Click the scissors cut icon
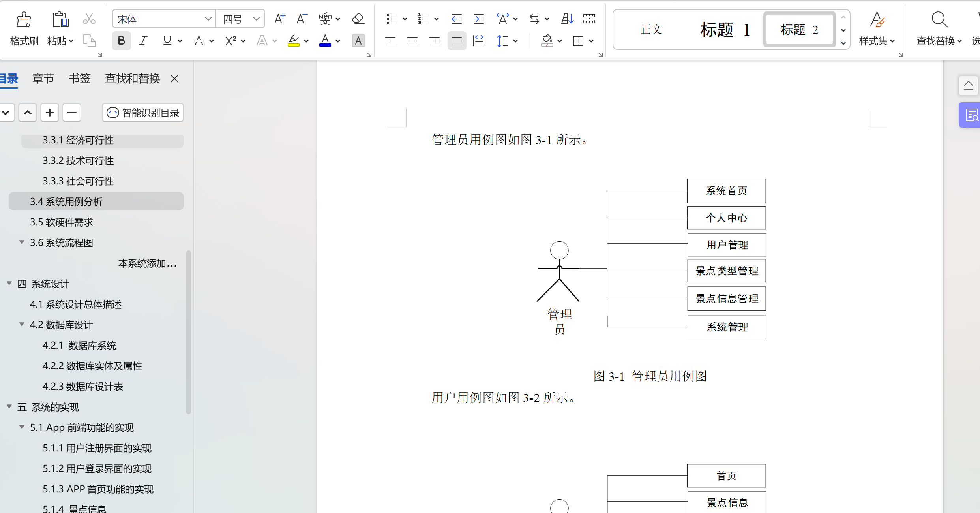The height and width of the screenshot is (513, 980). click(x=89, y=19)
